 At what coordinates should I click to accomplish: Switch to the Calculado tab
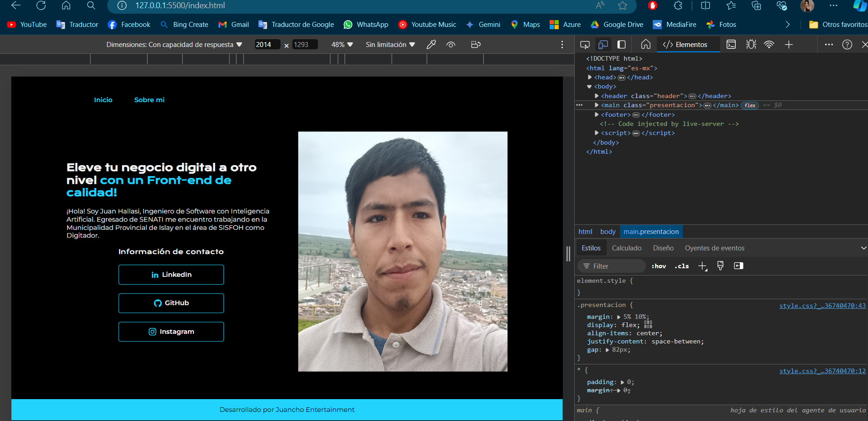[627, 248]
